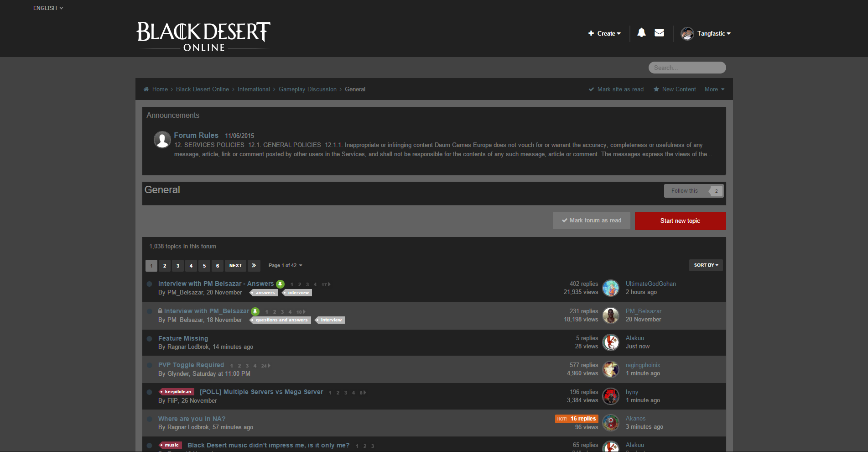Click the pinned icon on Interview Answers topic
868x452 pixels.
[280, 284]
